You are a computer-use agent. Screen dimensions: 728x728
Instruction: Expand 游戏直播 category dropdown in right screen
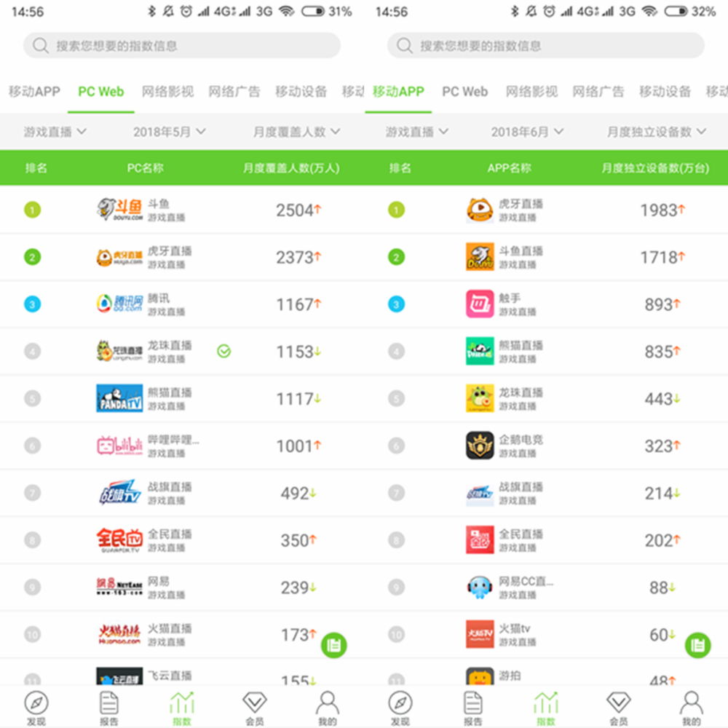(417, 132)
